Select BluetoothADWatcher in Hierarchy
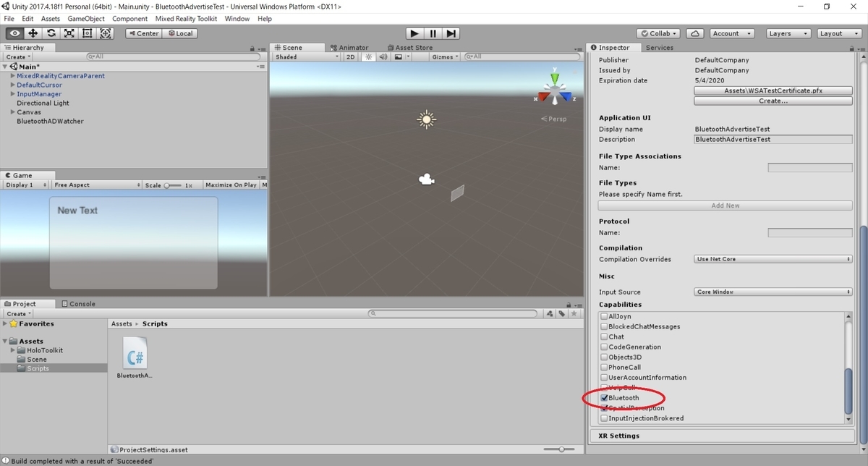The height and width of the screenshot is (466, 868). (50, 122)
